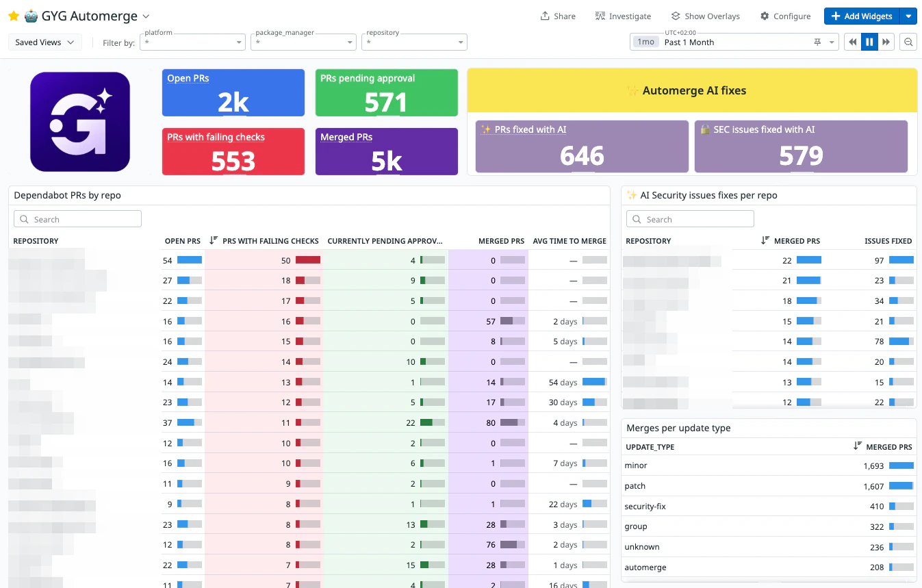Focus the AI Security issues search field

tap(690, 219)
